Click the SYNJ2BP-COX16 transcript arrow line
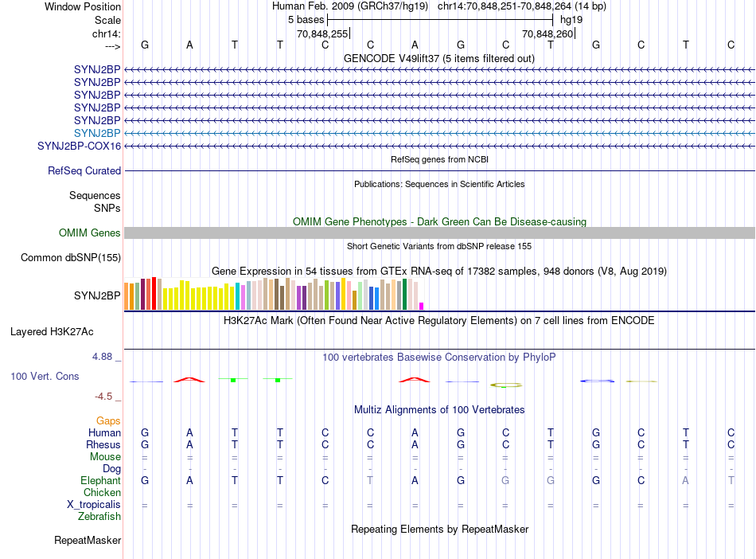This screenshot has height=559, width=756. [439, 146]
